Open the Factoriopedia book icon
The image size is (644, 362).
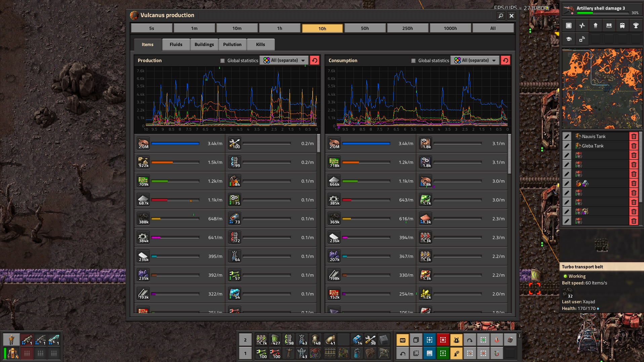(609, 26)
